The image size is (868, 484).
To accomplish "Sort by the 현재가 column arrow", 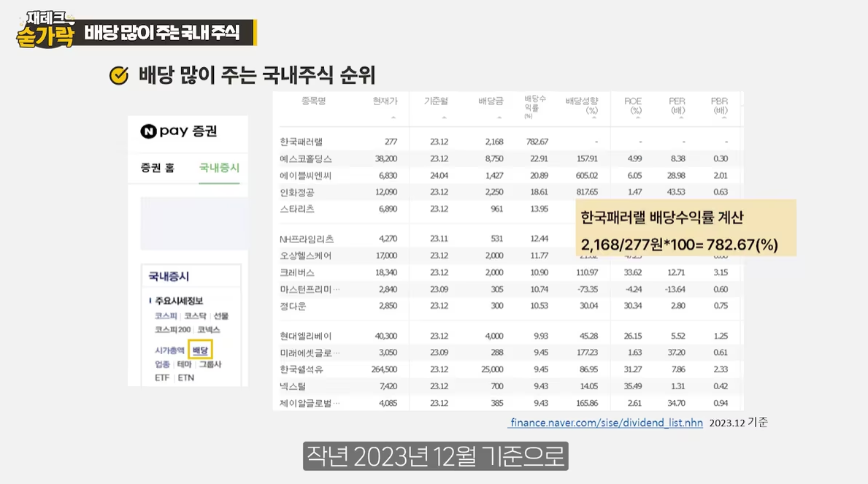I will [x=393, y=118].
